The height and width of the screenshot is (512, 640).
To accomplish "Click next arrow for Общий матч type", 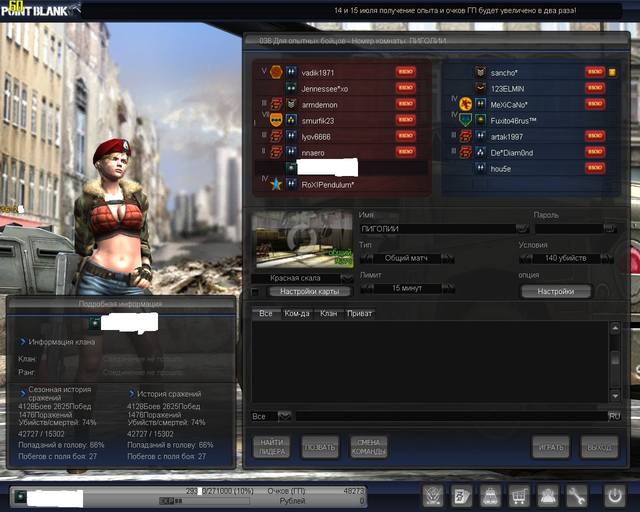I will click(448, 258).
